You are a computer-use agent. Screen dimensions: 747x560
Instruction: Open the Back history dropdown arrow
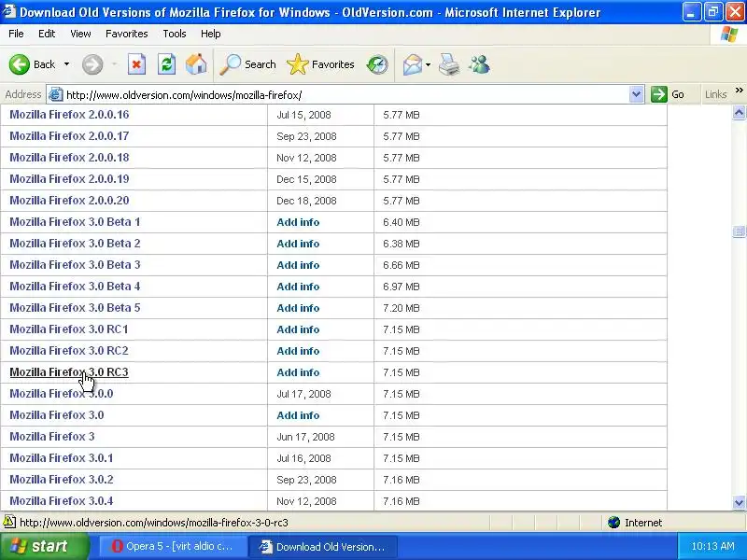pos(66,64)
